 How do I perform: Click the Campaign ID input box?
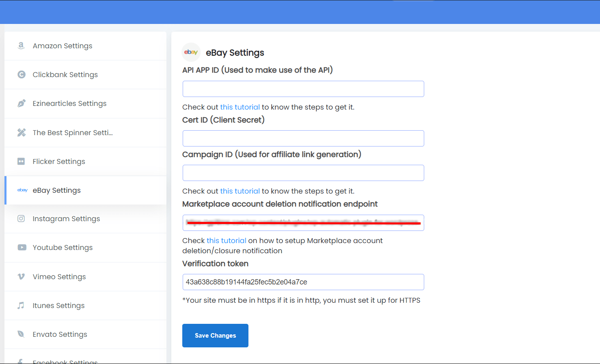point(303,172)
